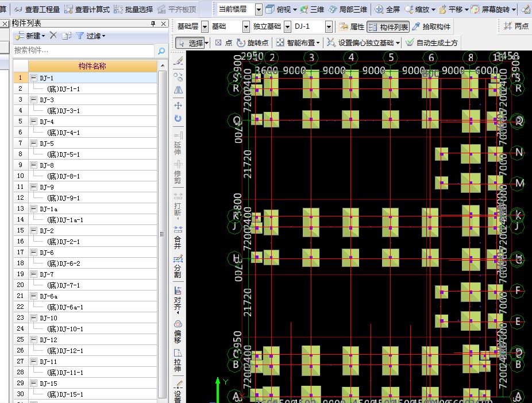Click the 全屏 zoom icon
Screen dimensions: 532x403
379,9
